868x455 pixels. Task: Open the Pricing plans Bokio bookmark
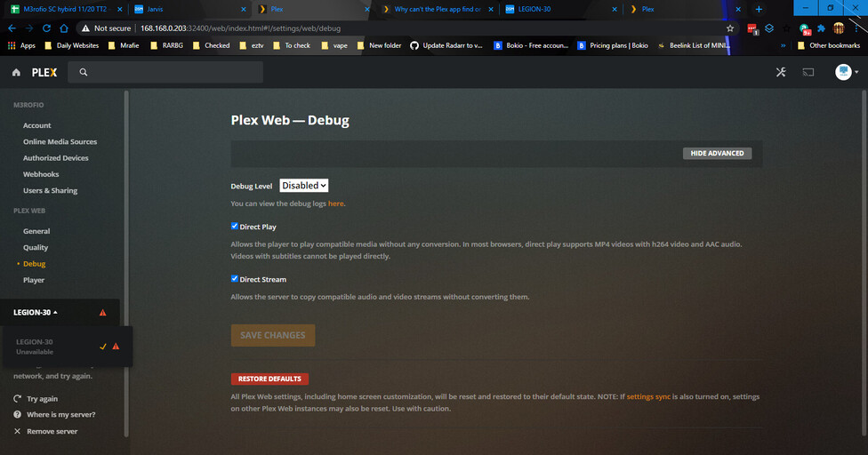click(x=613, y=46)
